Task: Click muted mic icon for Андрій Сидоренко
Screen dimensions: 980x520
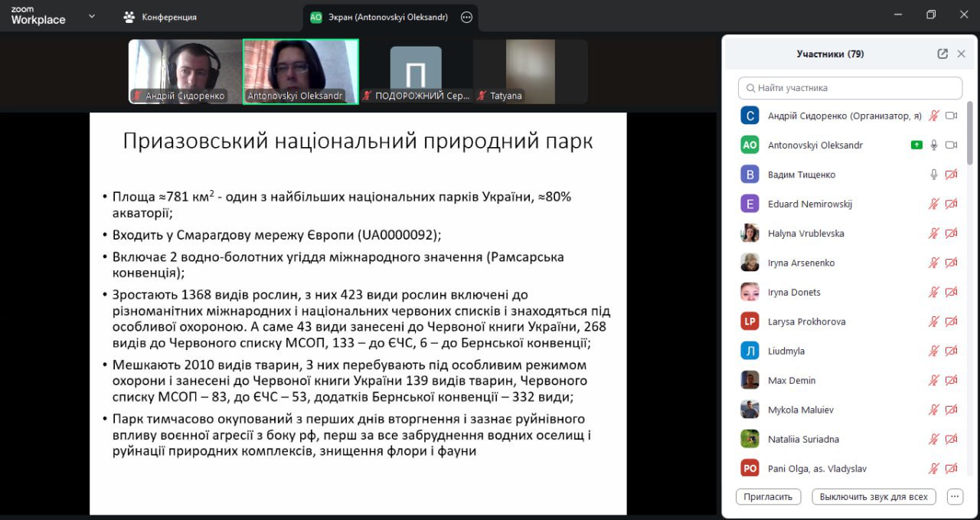Action: (x=933, y=116)
